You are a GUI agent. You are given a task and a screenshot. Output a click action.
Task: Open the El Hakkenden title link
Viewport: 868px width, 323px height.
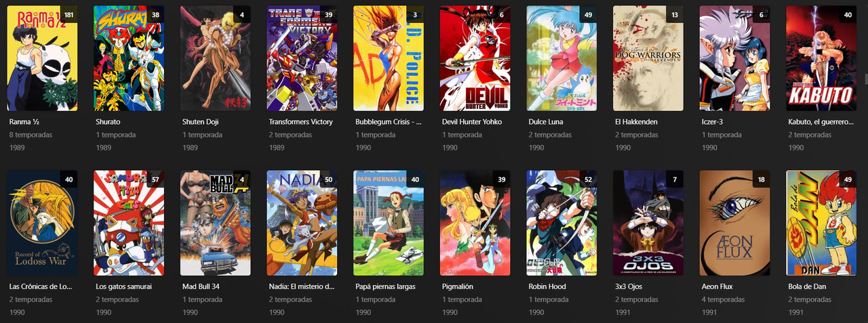coord(637,122)
